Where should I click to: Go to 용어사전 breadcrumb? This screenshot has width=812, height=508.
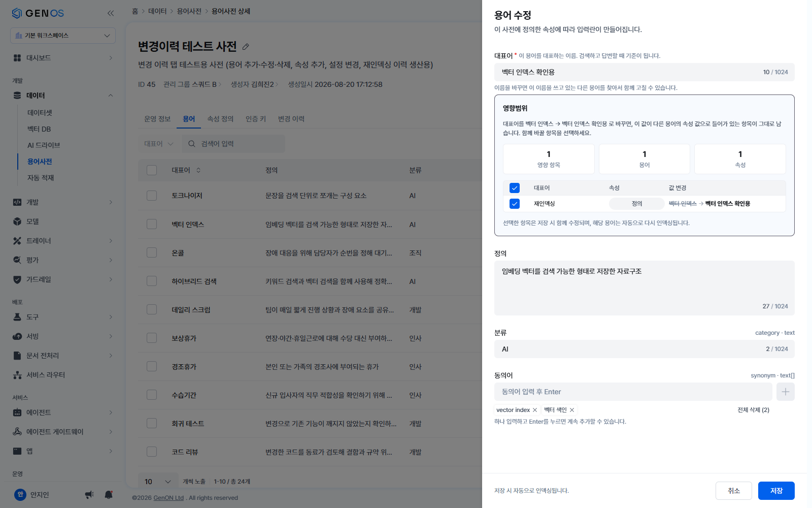(x=189, y=11)
